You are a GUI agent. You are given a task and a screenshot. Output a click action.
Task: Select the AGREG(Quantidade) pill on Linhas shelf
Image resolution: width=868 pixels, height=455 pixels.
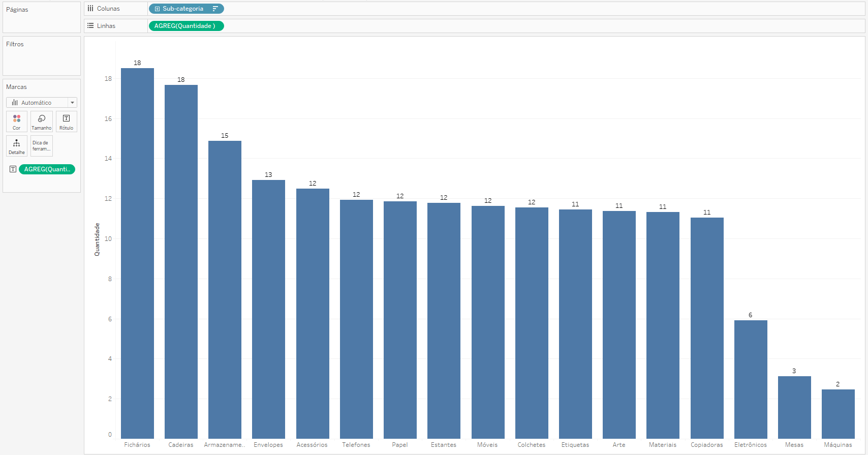coord(185,26)
